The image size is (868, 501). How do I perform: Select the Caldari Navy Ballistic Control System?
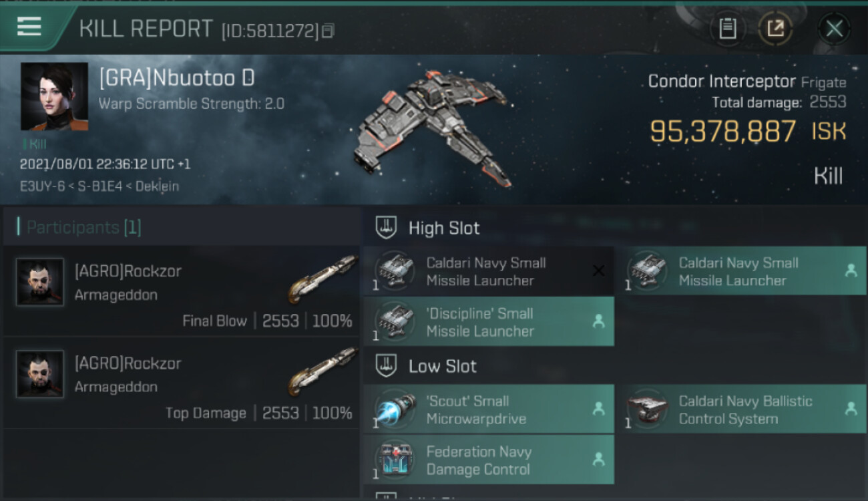click(740, 409)
